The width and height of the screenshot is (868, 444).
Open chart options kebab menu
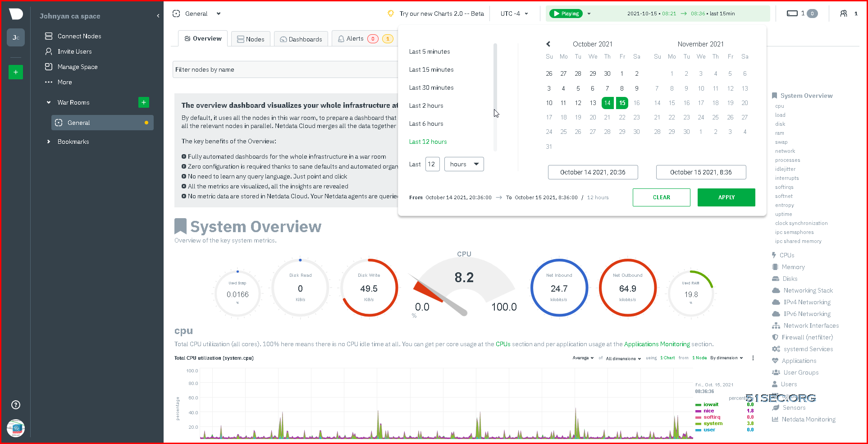[753, 358]
